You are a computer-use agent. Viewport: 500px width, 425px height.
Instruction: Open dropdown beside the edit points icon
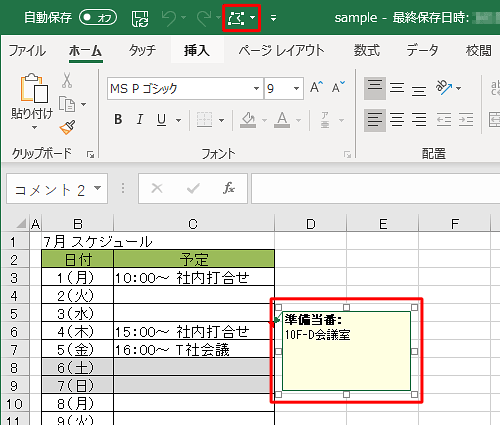pos(253,18)
